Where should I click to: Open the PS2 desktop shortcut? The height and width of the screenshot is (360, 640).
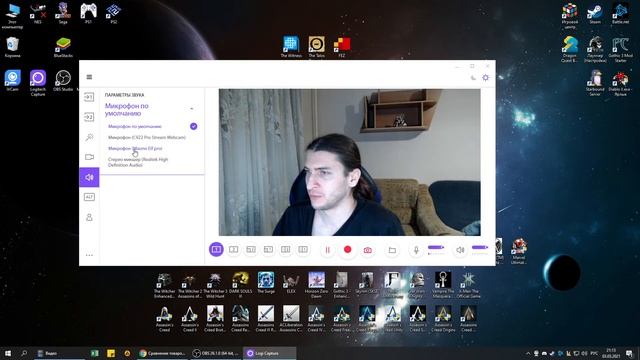tap(113, 13)
